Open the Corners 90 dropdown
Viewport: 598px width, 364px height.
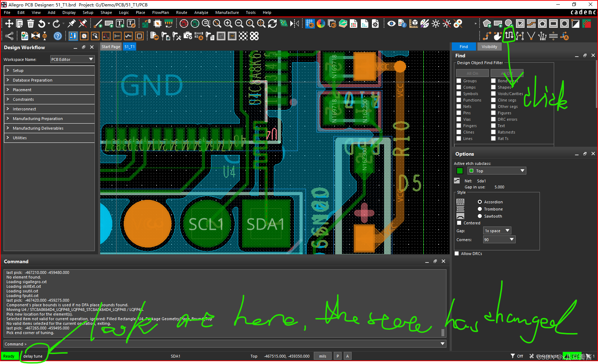click(499, 240)
